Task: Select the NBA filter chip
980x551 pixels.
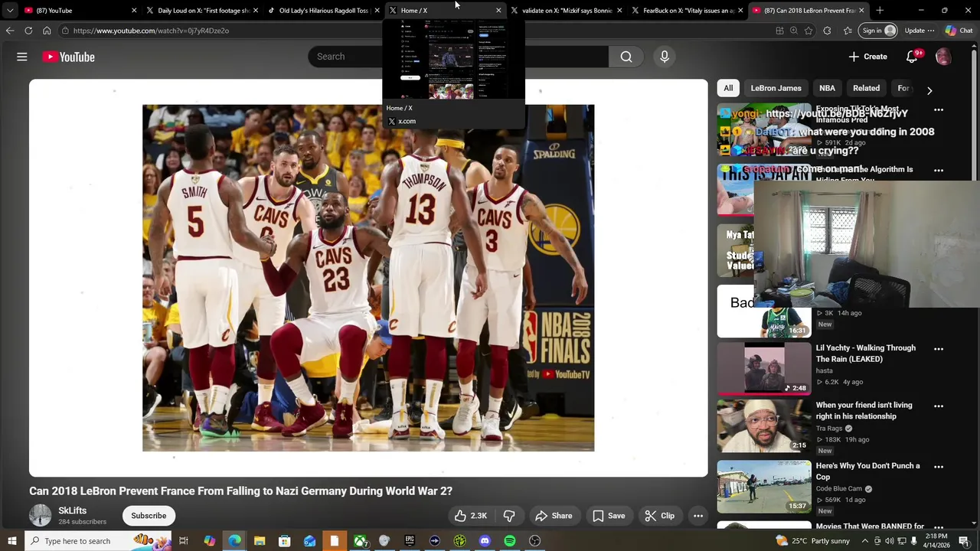Action: [827, 88]
